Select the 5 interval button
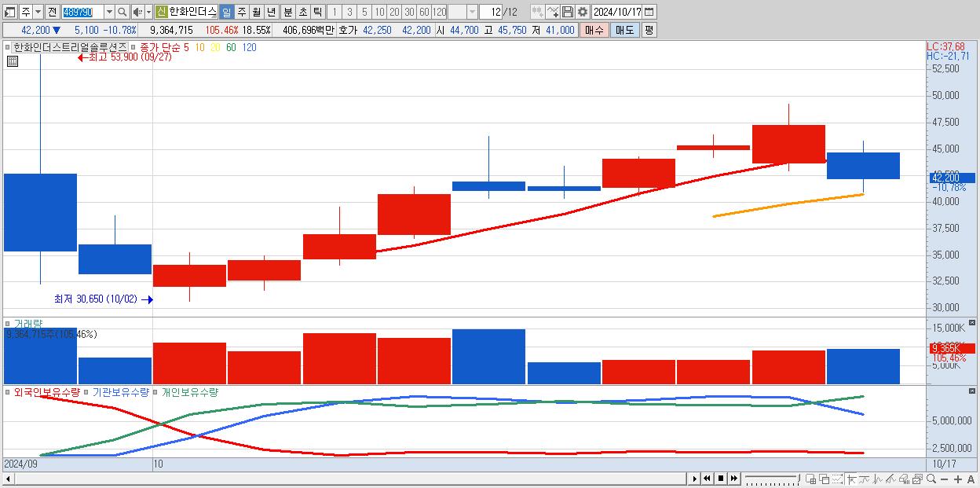 click(x=364, y=12)
